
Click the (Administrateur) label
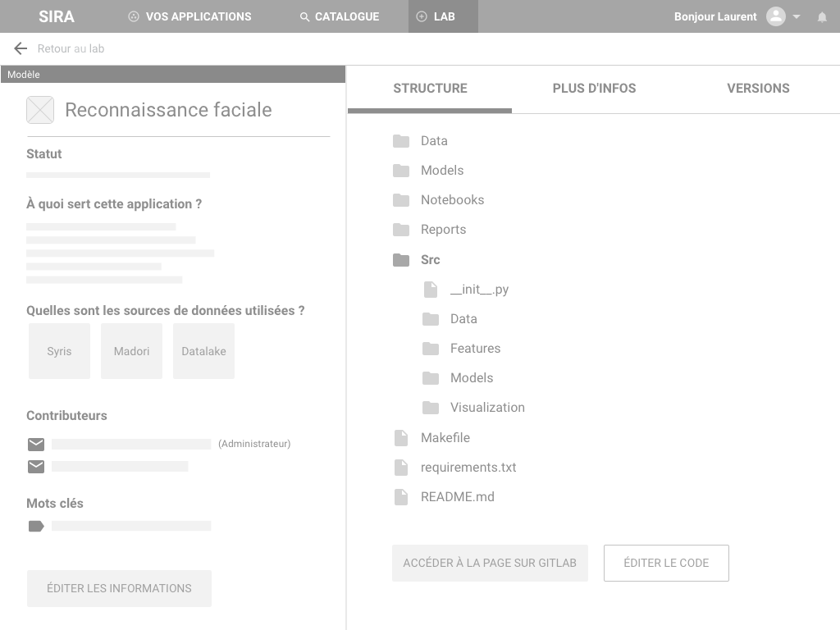coord(254,444)
